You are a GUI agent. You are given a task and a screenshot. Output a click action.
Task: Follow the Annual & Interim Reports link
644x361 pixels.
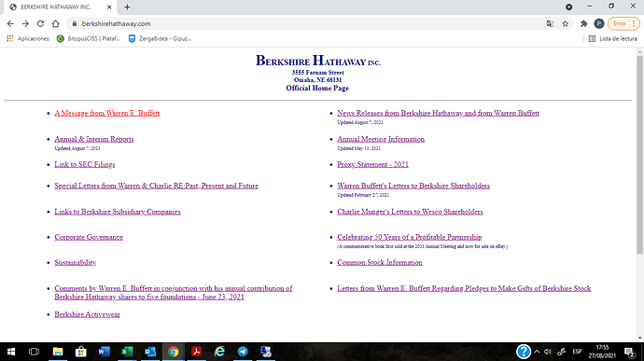point(94,139)
